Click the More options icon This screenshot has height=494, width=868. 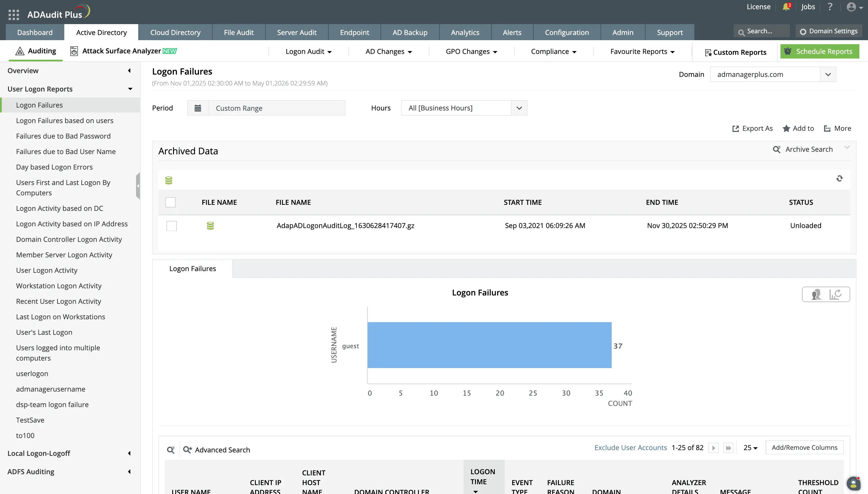tap(827, 129)
